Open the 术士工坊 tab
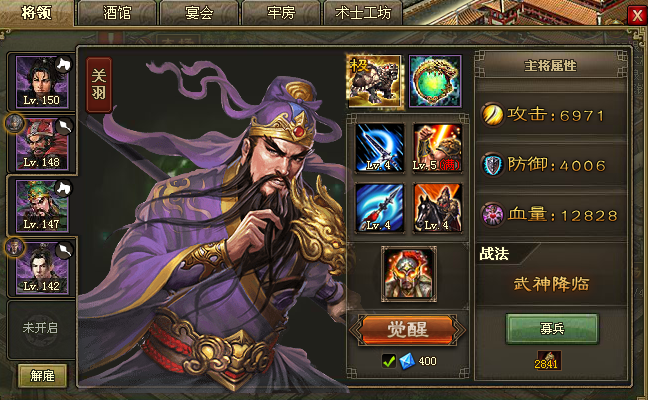The image size is (648, 400). (363, 13)
